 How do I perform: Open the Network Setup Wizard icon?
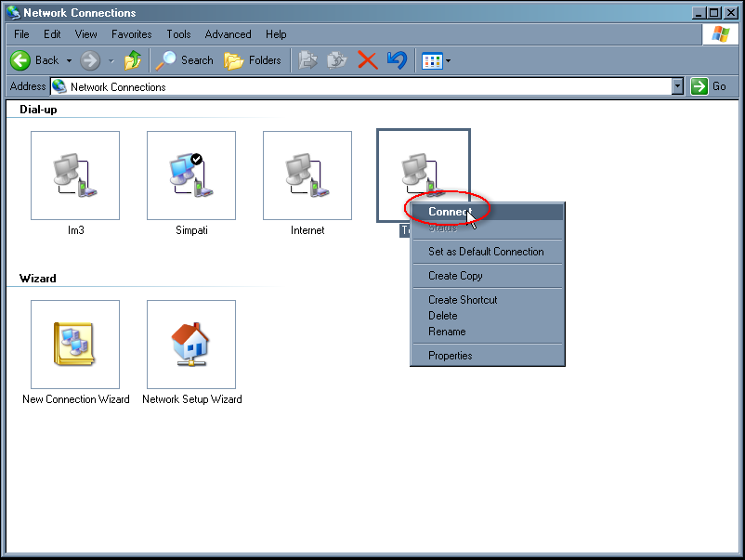click(x=191, y=345)
